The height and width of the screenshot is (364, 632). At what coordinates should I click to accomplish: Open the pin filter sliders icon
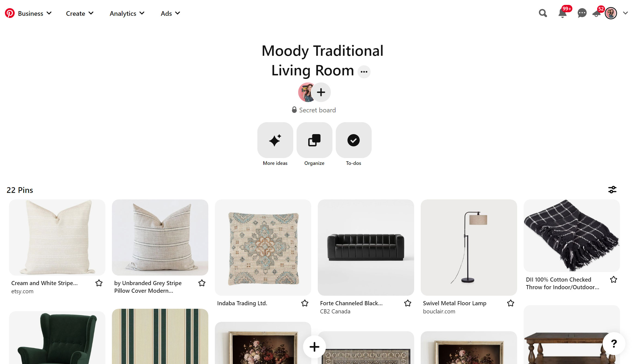point(612,190)
